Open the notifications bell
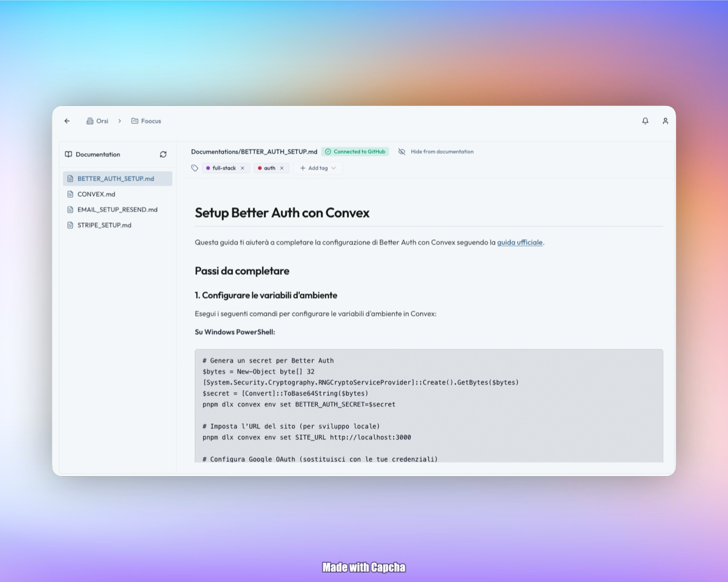Image resolution: width=728 pixels, height=582 pixels. pyautogui.click(x=645, y=121)
